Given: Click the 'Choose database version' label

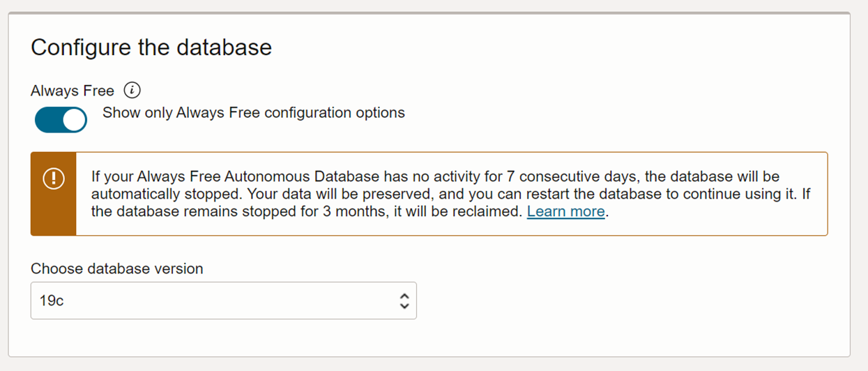Looking at the screenshot, I should click(117, 268).
